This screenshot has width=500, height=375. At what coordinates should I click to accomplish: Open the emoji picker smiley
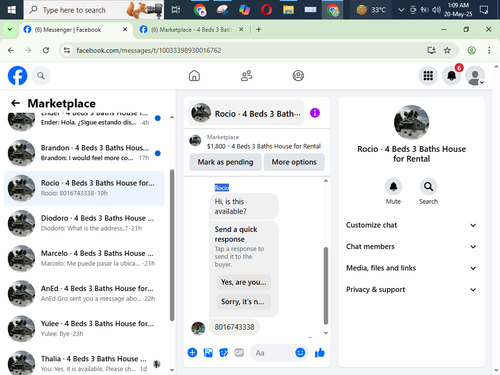[x=300, y=353]
